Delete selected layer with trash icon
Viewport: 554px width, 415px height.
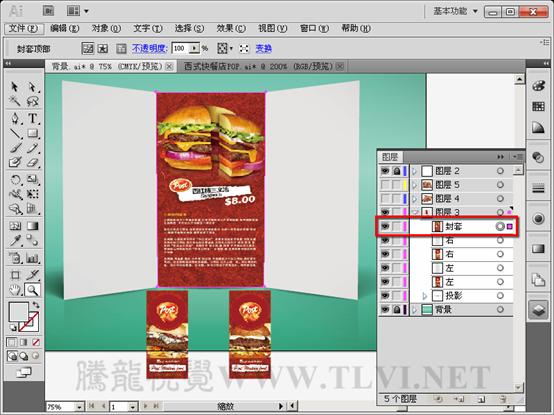[x=502, y=399]
